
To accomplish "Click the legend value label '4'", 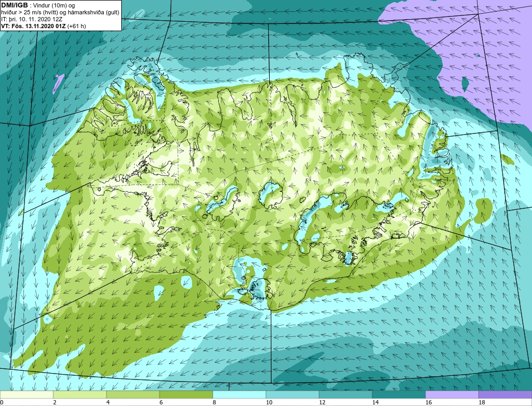I will click(108, 402).
